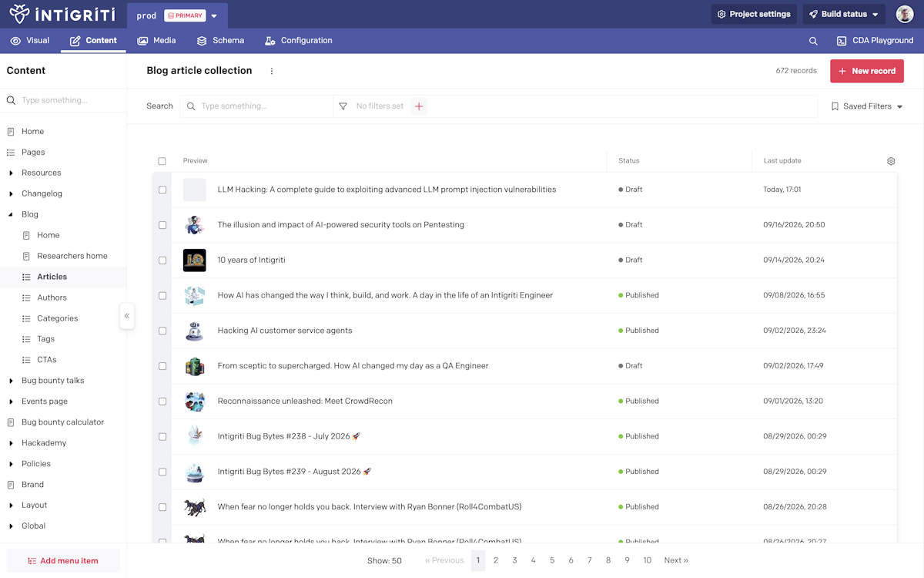Click the global search magnifier icon
The width and height of the screenshot is (924, 578).
[813, 41]
